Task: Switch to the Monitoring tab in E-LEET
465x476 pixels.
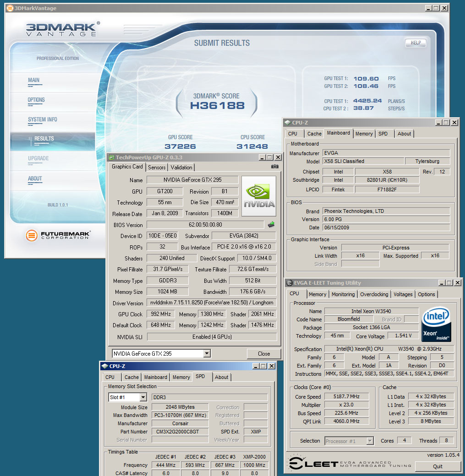Action: tap(343, 294)
